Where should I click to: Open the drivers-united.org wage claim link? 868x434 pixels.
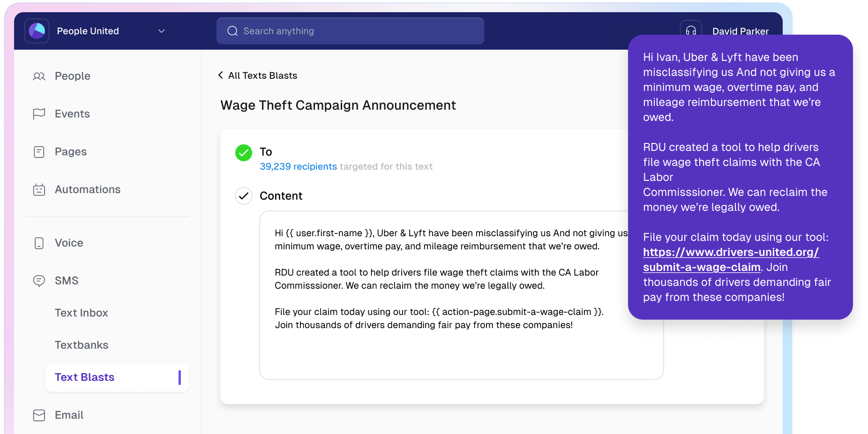pyautogui.click(x=731, y=260)
